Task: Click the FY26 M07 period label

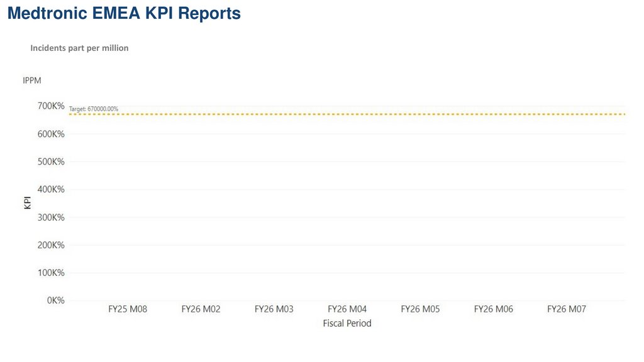Action: [x=567, y=309]
